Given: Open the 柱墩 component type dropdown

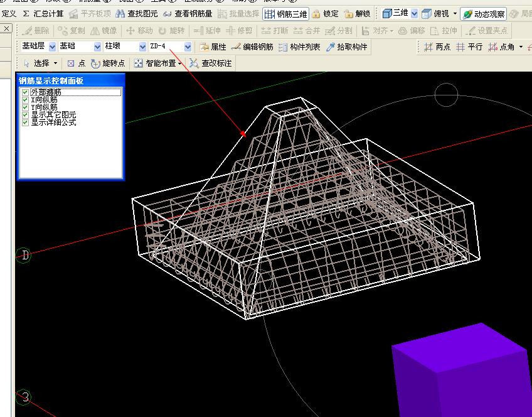Looking at the screenshot, I should [x=142, y=47].
